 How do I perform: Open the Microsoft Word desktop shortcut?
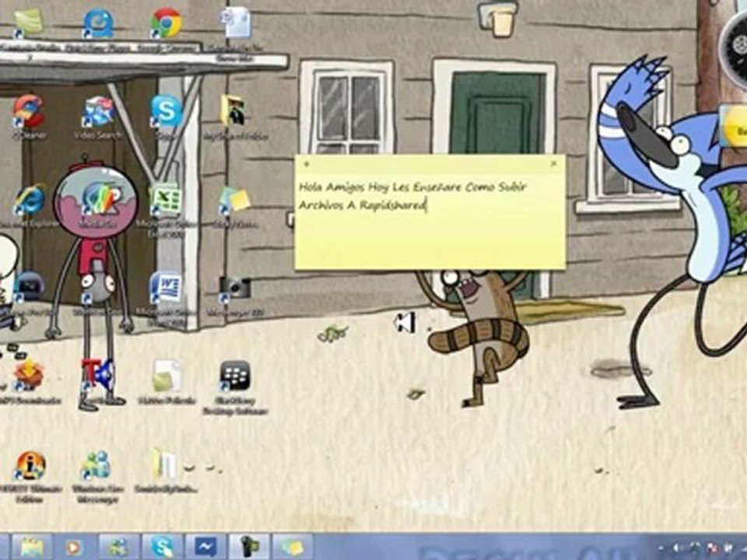pos(166,288)
